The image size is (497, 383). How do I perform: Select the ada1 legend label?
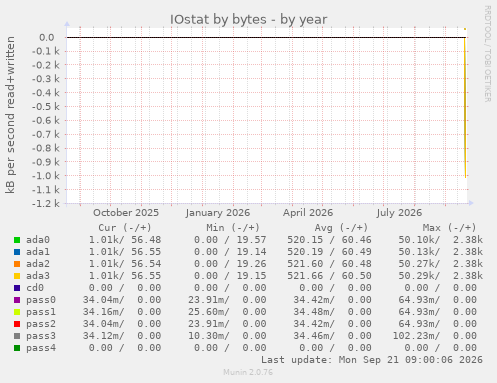click(38, 252)
